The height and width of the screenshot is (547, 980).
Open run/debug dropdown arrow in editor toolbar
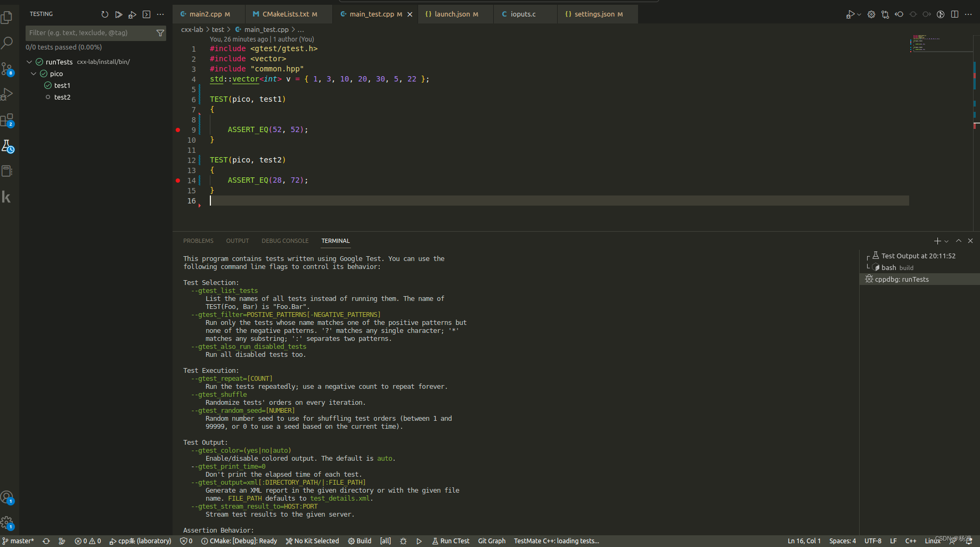click(859, 14)
